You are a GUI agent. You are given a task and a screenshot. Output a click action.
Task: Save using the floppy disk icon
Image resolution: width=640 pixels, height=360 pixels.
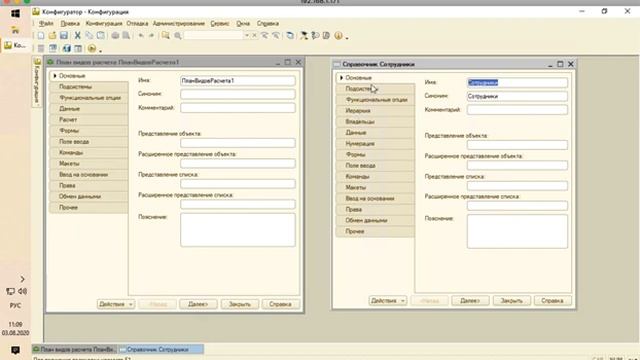click(x=64, y=36)
